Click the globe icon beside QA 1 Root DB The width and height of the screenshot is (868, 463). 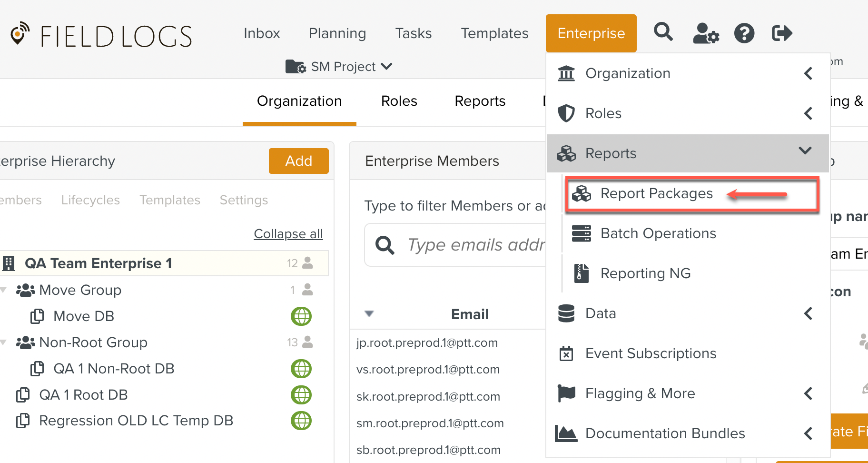click(x=301, y=395)
